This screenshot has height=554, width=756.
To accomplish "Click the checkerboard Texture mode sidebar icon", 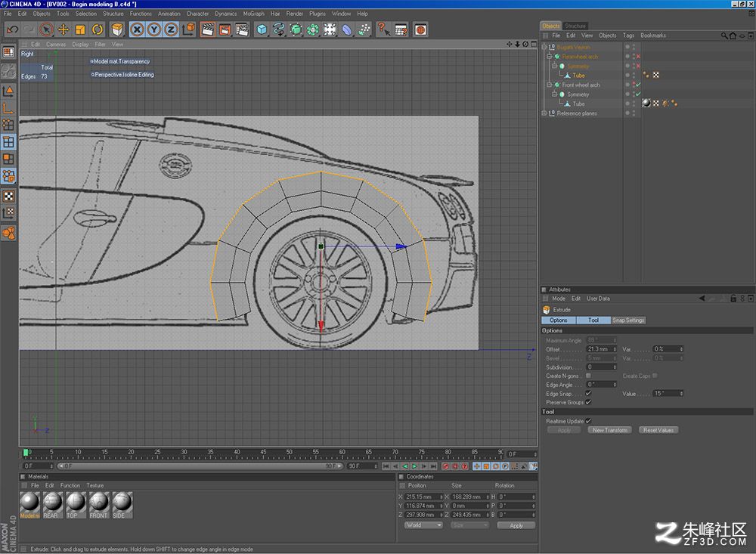I will 8,196.
